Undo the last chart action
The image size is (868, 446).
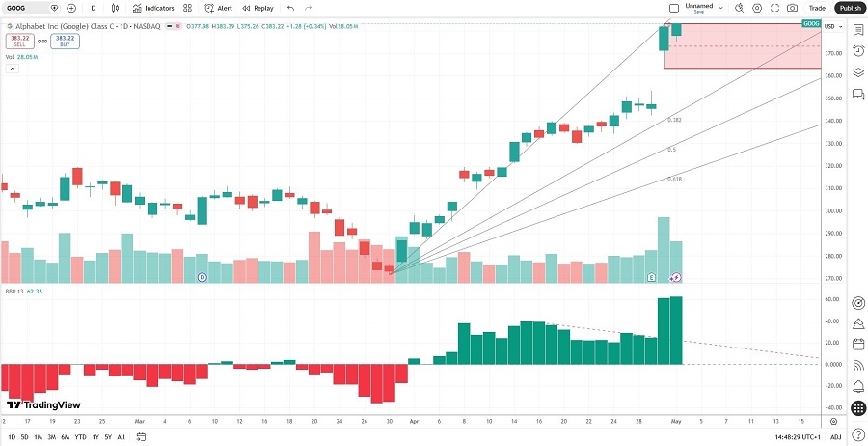291,8
